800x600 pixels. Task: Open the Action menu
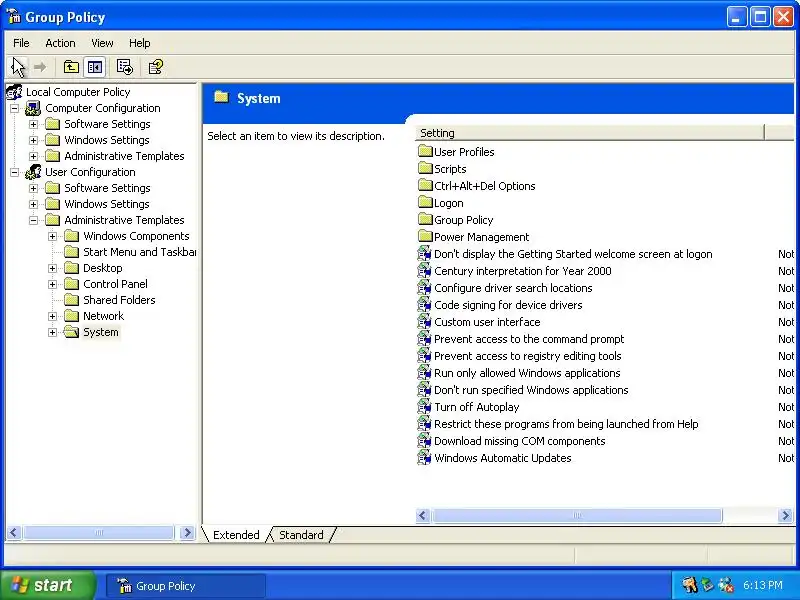pyautogui.click(x=60, y=43)
